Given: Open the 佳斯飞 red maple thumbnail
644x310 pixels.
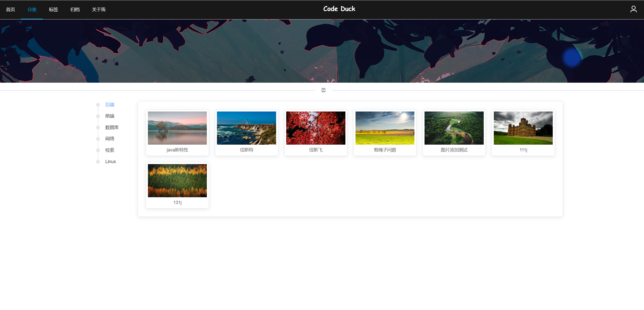Looking at the screenshot, I should tap(316, 128).
